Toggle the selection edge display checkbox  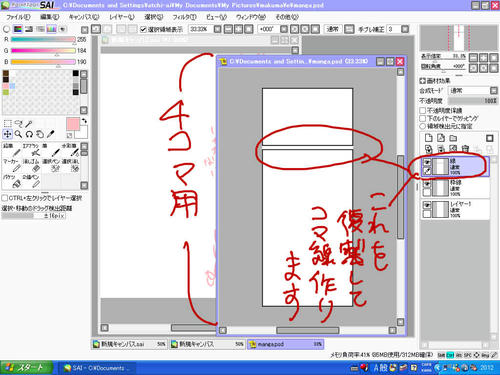point(143,29)
